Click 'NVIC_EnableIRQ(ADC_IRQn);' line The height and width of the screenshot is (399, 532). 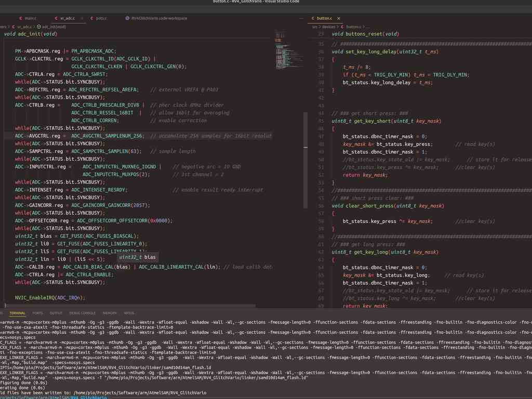click(50, 298)
